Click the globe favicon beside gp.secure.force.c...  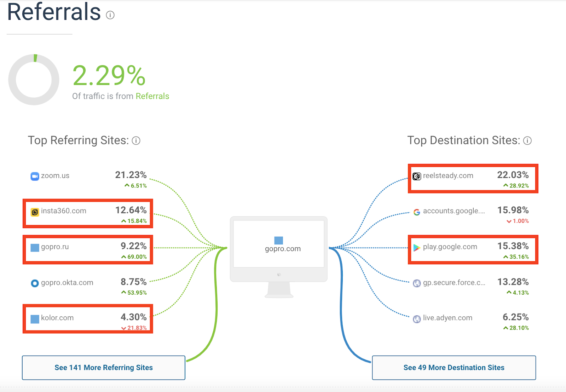417,283
